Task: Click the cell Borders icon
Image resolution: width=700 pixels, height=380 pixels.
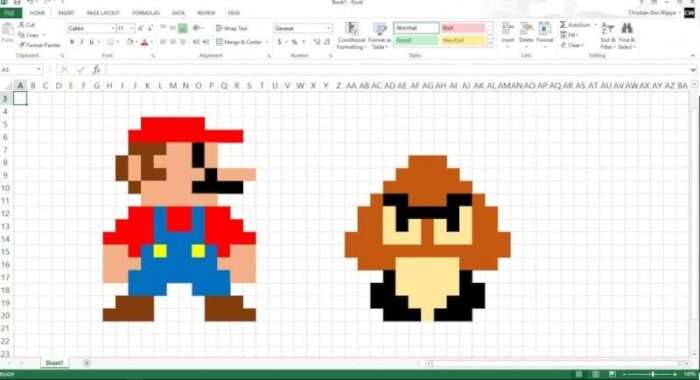Action: click(110, 42)
